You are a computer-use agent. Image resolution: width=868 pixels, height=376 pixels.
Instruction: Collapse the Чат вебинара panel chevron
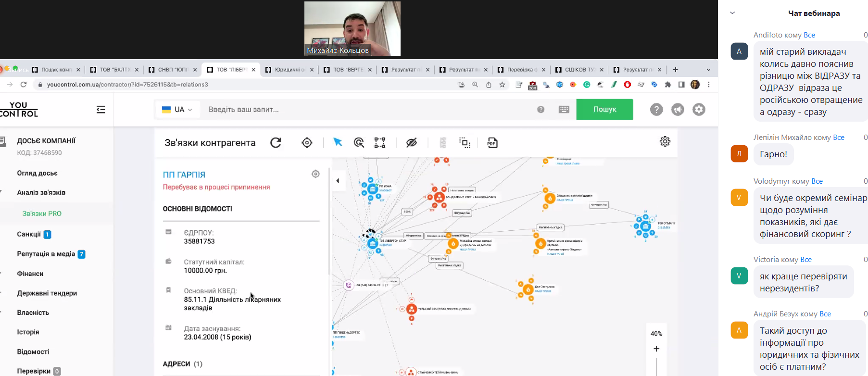coord(732,13)
